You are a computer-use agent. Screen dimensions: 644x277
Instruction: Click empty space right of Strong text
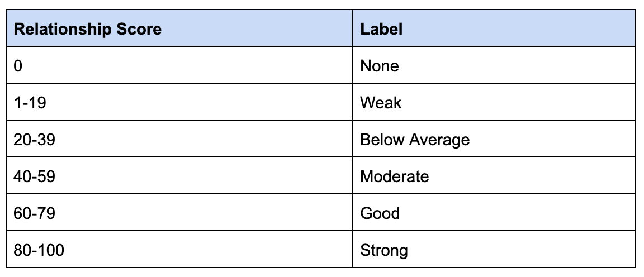tap(522, 249)
